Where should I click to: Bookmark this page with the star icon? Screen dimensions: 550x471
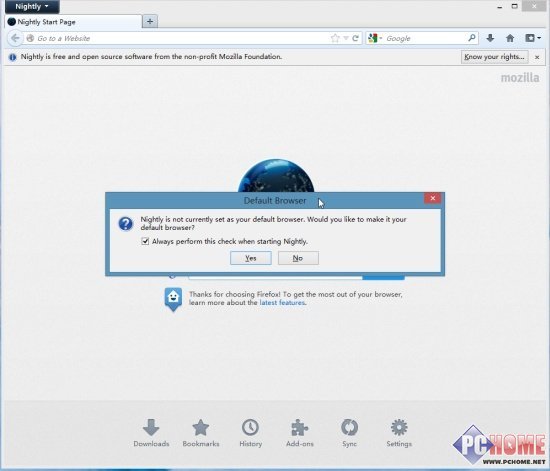tap(335, 38)
